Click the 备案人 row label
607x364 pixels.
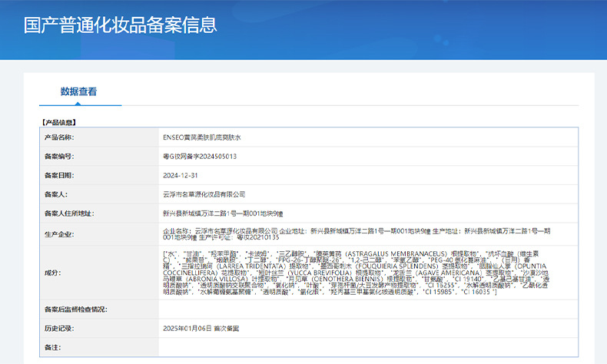[x=56, y=194]
